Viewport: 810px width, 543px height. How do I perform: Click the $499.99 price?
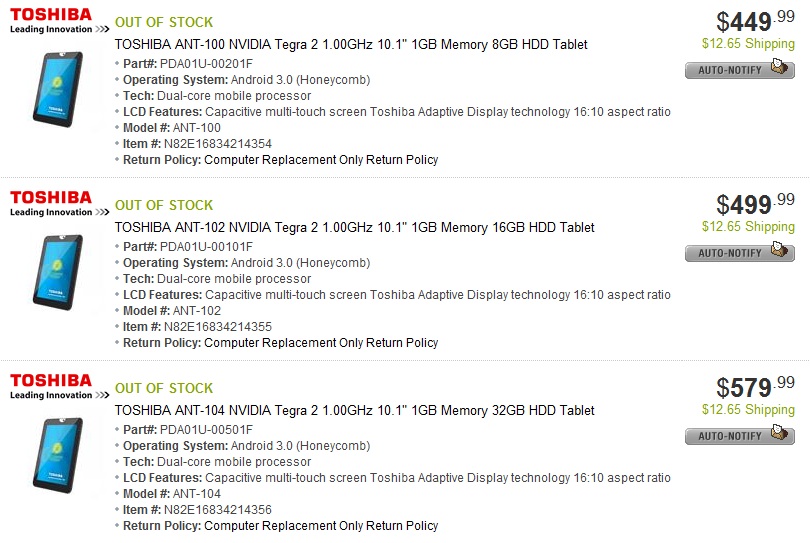[755, 204]
